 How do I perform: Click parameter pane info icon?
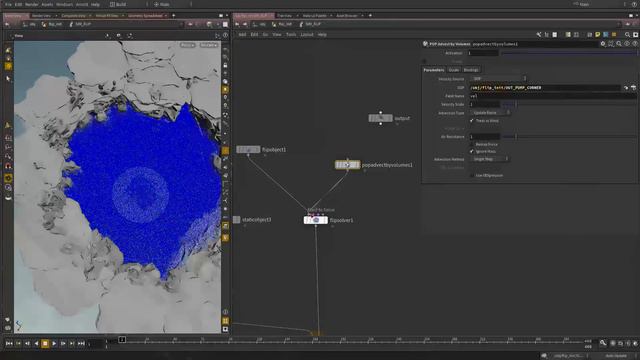(627, 44)
